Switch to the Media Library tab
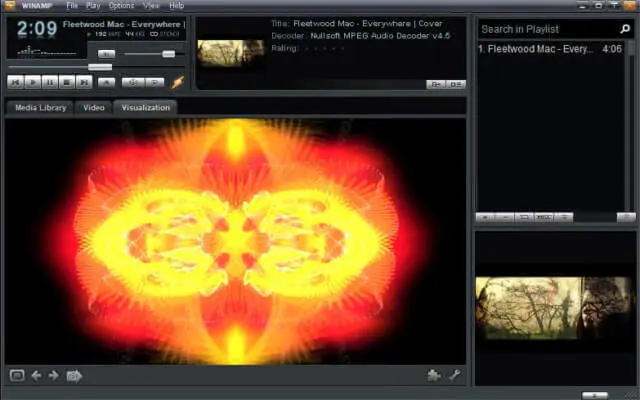Screen dimensions: 640x400 [40, 108]
